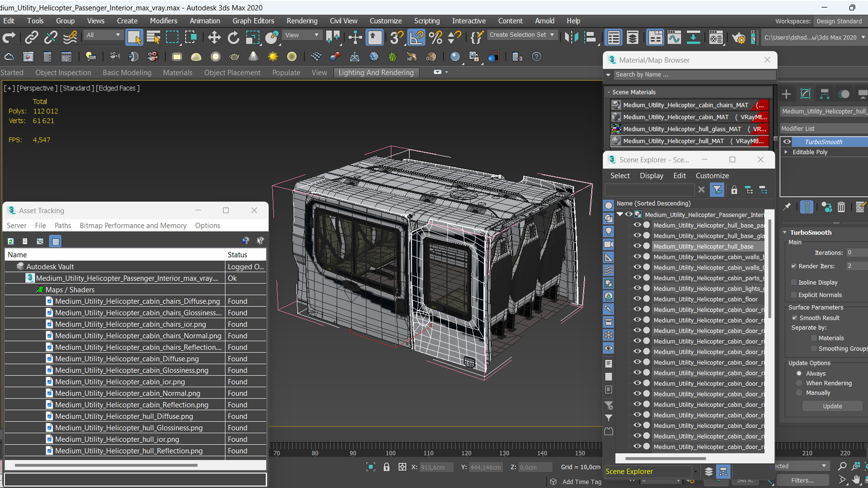Screen dimensions: 868x488
Task: Activate the Select Object tool
Action: [134, 38]
